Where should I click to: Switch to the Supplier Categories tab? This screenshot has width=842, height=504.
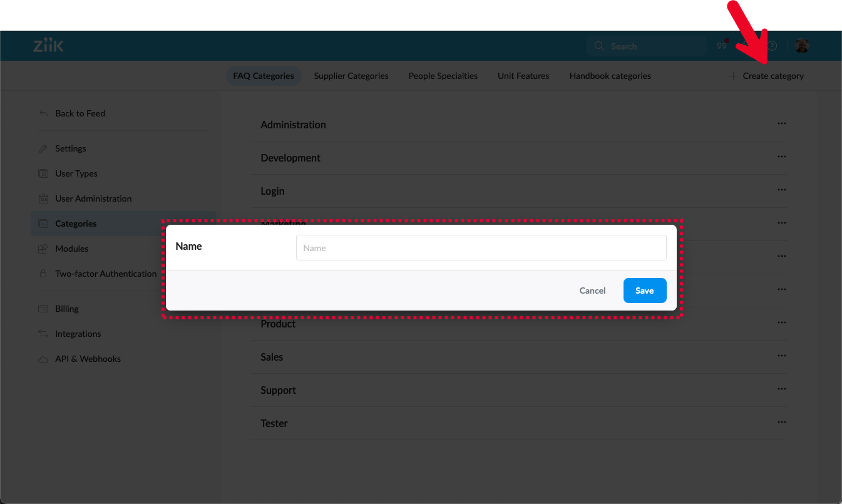[351, 76]
